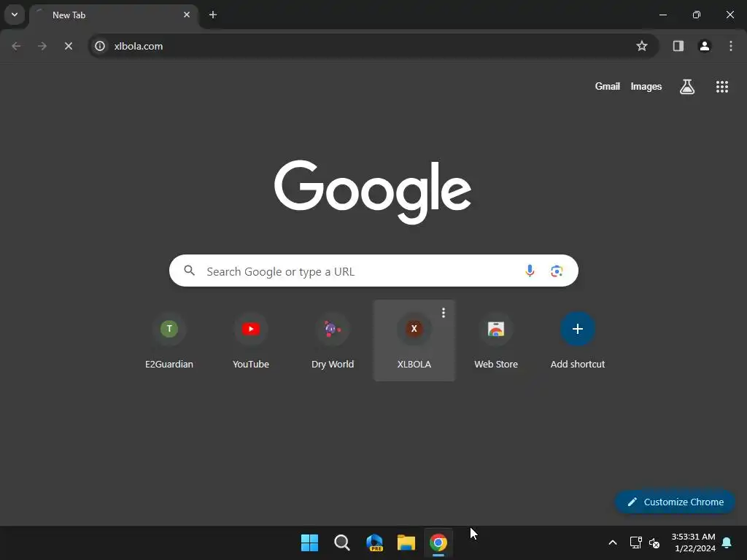Open the clock showing 3:53:31 AM
The height and width of the screenshot is (560, 747).
coord(694,542)
